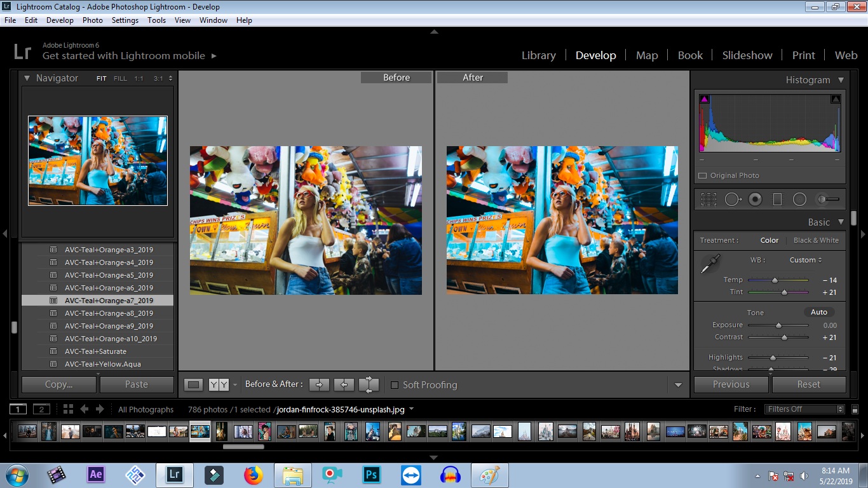The width and height of the screenshot is (868, 488).
Task: Switch to the Slideshow module
Action: click(747, 55)
